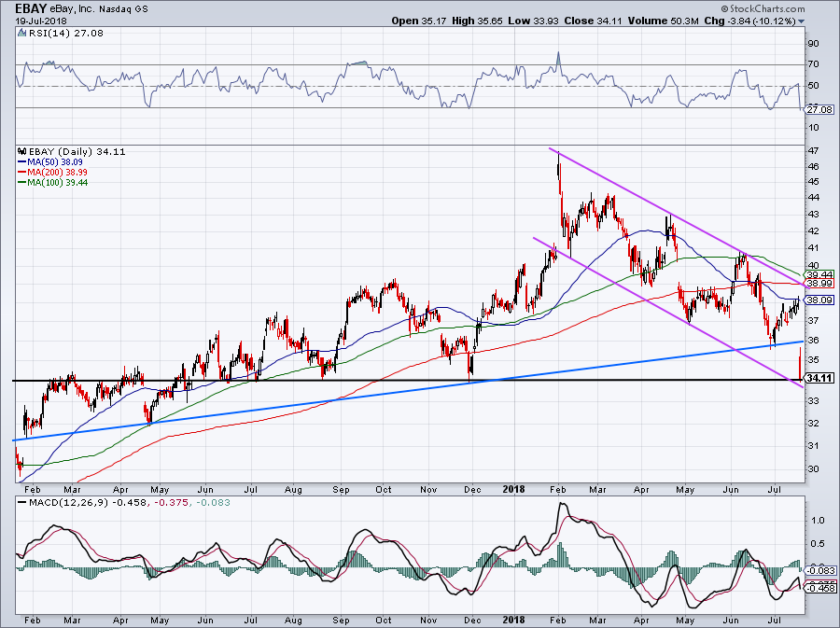Click the 2018 label on MACD panel axis
This screenshot has width=840, height=628.
pyautogui.click(x=514, y=621)
